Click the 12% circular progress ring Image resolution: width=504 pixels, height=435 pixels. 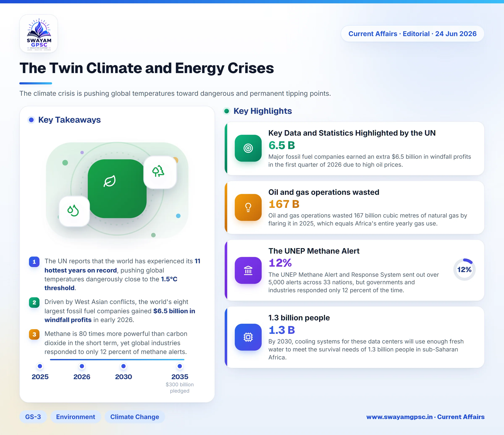[x=464, y=269]
